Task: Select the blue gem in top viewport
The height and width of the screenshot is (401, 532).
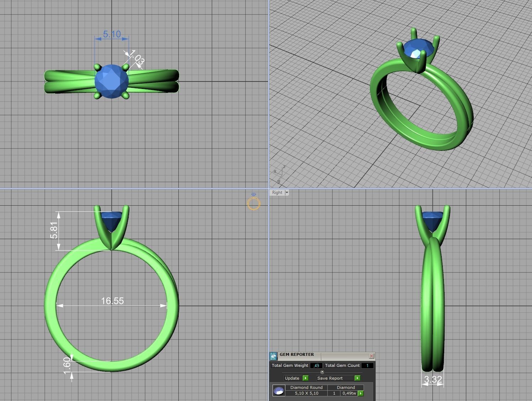Action: (x=112, y=81)
